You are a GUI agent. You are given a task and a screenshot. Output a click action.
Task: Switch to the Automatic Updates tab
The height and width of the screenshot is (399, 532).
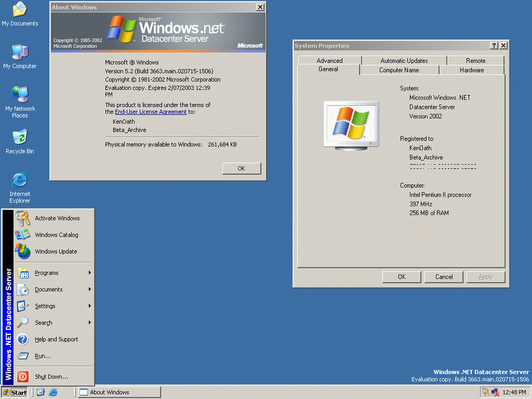pyautogui.click(x=404, y=61)
